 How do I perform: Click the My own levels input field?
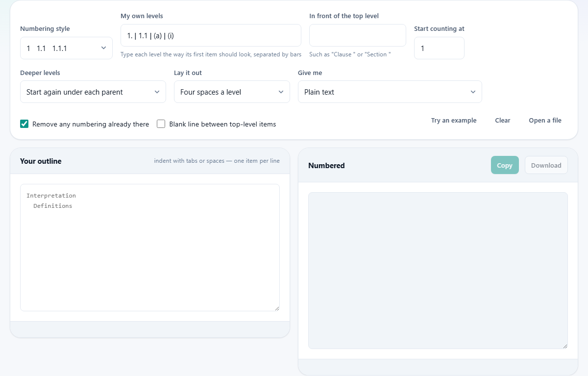[x=211, y=35]
